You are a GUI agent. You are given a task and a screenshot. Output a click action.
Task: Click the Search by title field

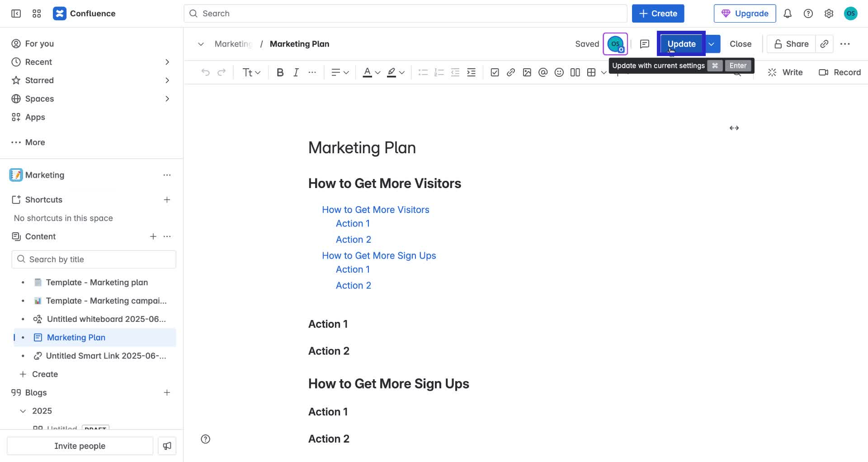[93, 259]
